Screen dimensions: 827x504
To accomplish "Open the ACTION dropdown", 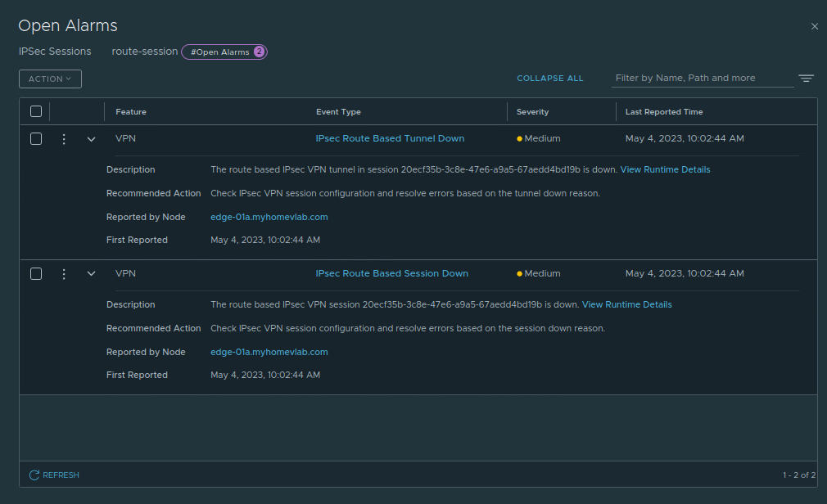I will point(50,79).
